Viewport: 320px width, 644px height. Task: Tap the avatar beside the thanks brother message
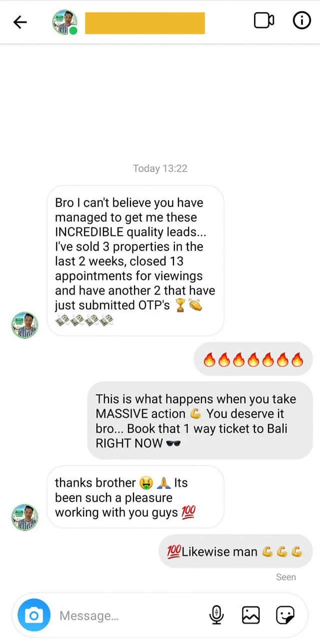pyautogui.click(x=25, y=517)
